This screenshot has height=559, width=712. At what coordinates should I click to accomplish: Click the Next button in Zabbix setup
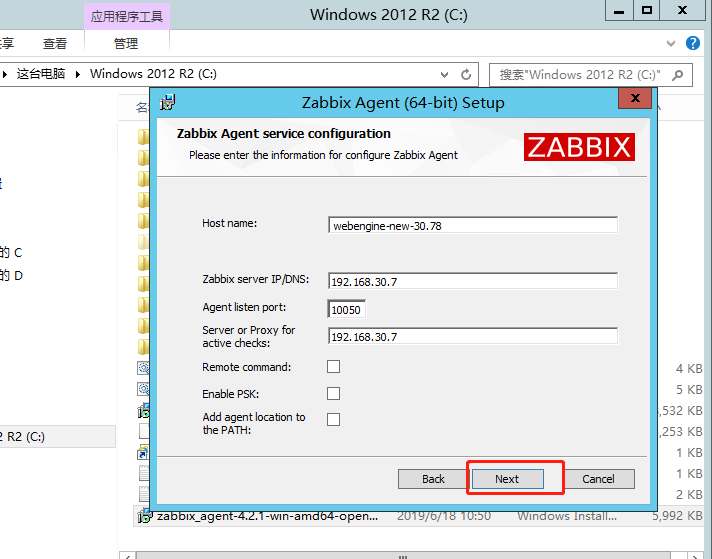click(507, 479)
